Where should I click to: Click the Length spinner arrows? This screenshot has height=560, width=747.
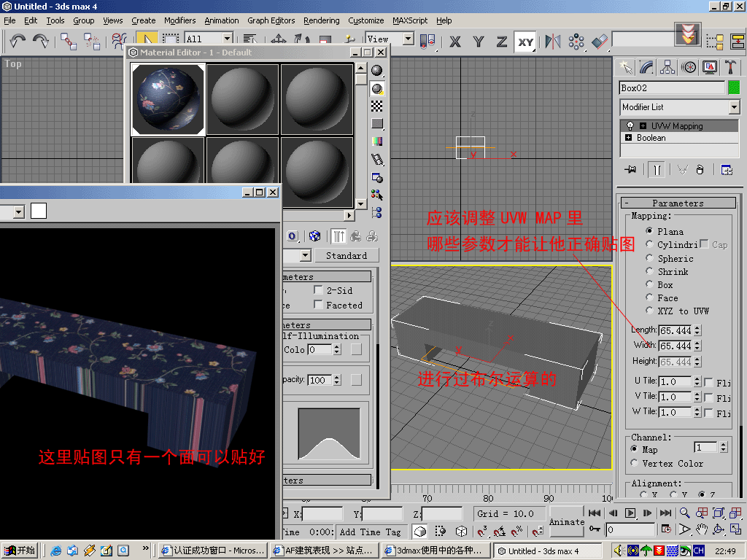[x=697, y=330]
